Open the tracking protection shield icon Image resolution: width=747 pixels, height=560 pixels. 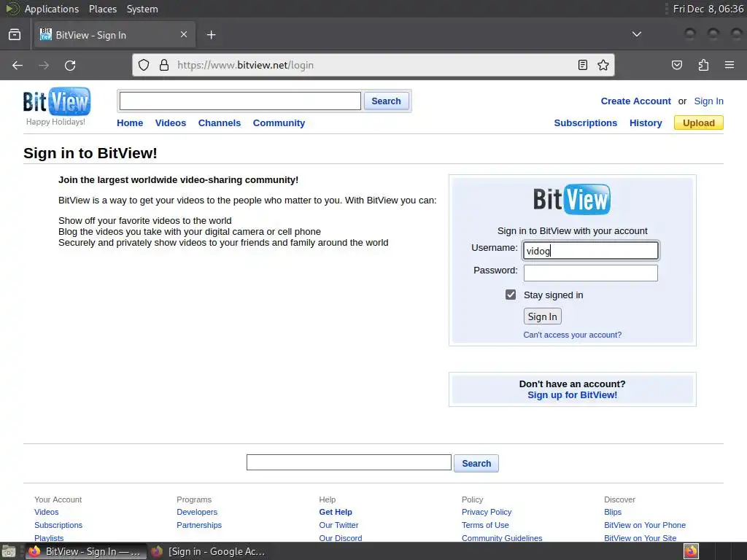tap(144, 65)
